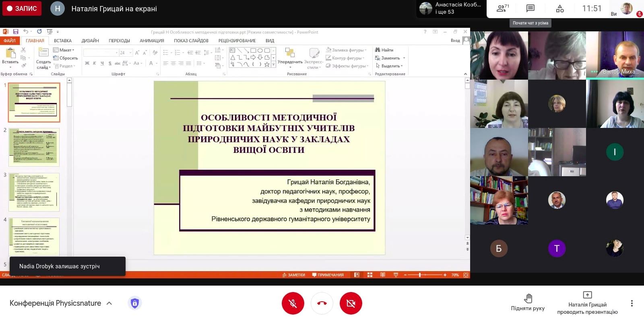Screen dimensions: 644x321
Task: Cut selection with the scissors icon
Action: [23, 50]
